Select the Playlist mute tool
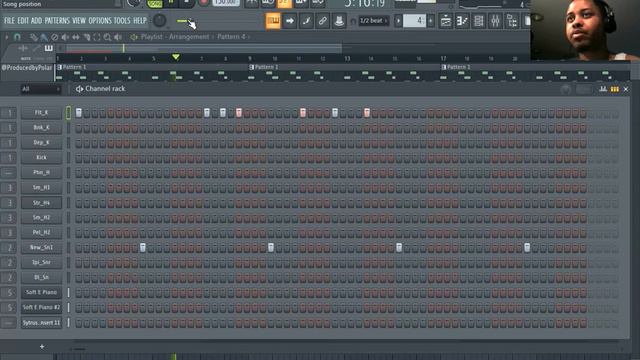Screen dimensions: 640x360 coord(65,37)
